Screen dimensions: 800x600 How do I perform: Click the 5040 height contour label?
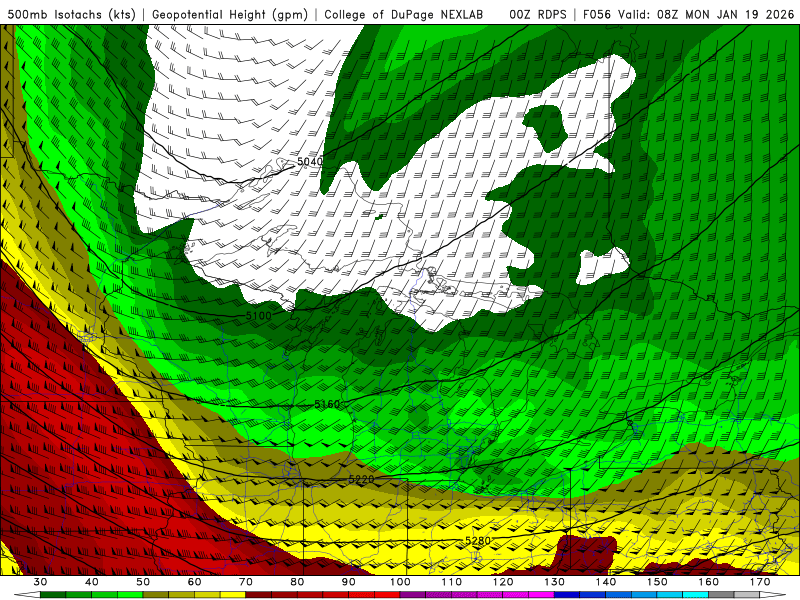tap(310, 162)
